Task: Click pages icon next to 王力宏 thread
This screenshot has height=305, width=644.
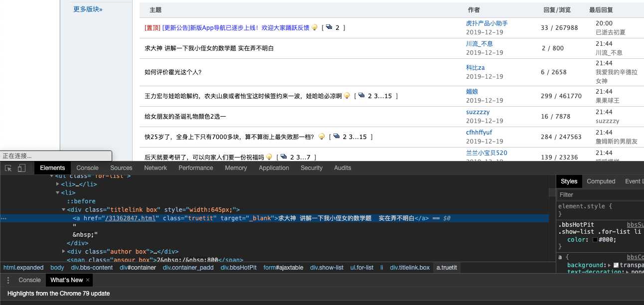Action: tap(361, 96)
